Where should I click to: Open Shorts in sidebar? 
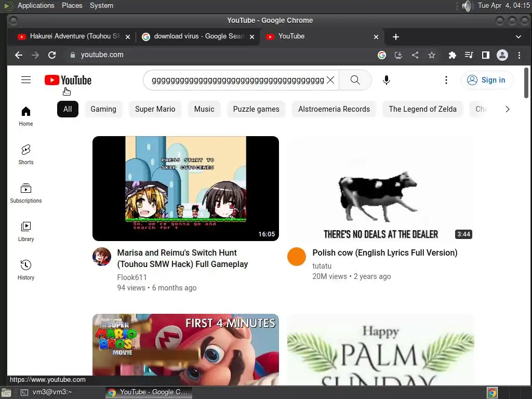tap(26, 155)
